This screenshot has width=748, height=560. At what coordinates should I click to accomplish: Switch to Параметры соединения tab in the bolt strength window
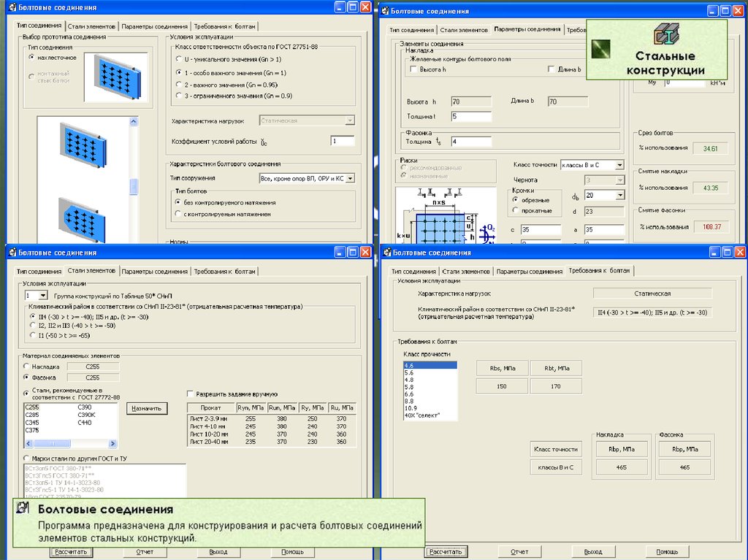coord(529,271)
